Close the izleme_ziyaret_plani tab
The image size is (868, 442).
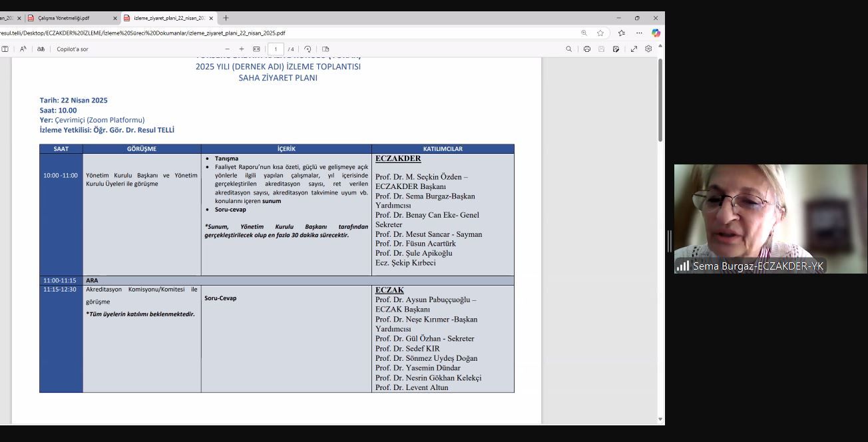[211, 18]
